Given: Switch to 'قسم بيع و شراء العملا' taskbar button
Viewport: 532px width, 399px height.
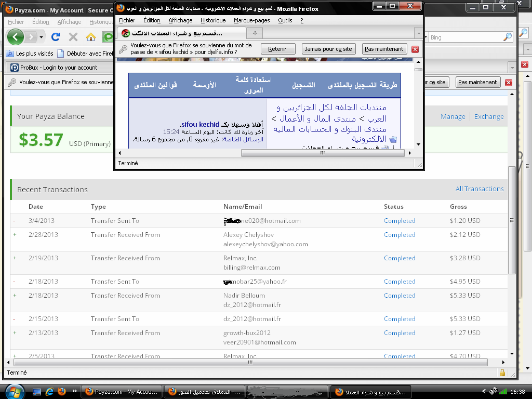Looking at the screenshot, I should pos(371,392).
